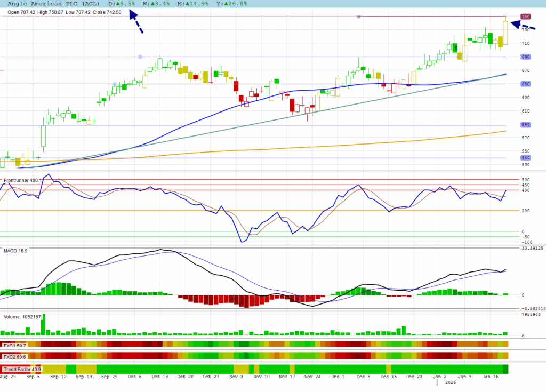
Task: Select the 540 price level tag
Action: (525, 158)
